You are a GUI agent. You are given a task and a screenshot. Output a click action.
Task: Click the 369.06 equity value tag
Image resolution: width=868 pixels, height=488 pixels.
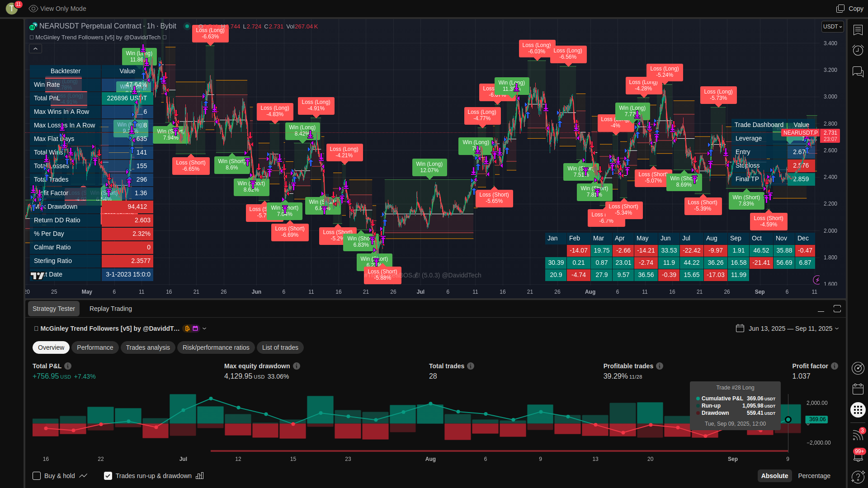click(x=817, y=419)
